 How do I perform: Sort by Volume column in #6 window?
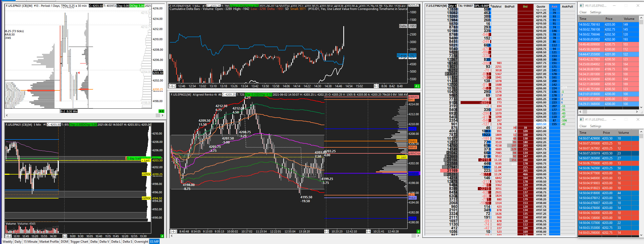tap(631, 19)
